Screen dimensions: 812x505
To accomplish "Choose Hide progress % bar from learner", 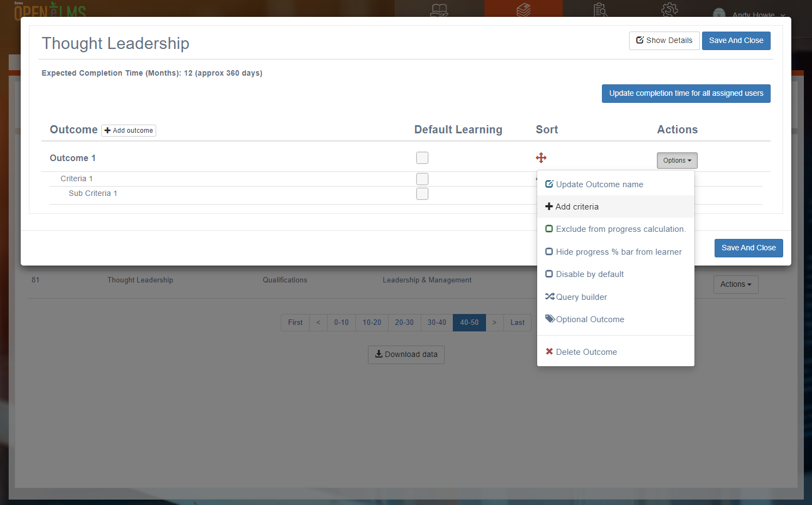I will 616,252.
